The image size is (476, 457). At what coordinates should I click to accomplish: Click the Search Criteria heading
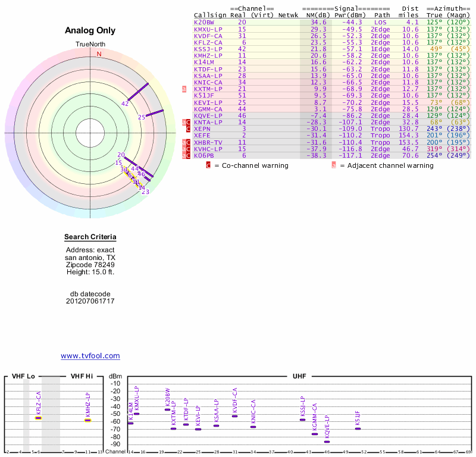[x=90, y=237]
